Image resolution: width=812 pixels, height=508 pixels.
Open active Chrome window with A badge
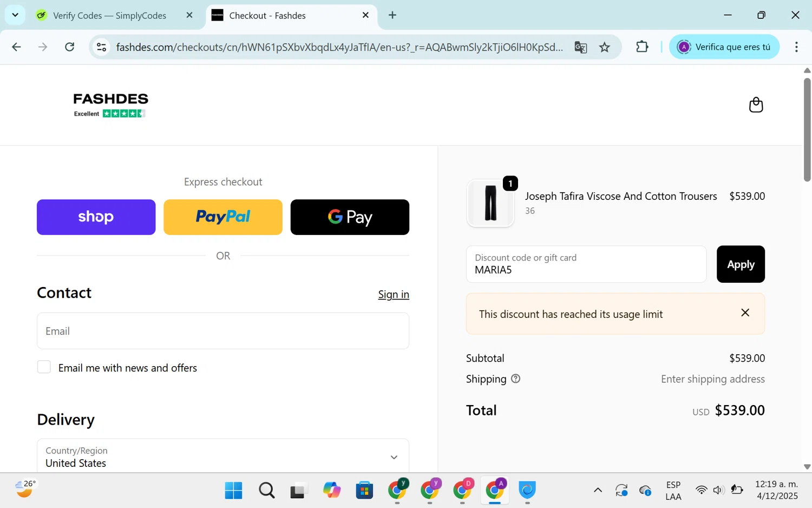(495, 490)
